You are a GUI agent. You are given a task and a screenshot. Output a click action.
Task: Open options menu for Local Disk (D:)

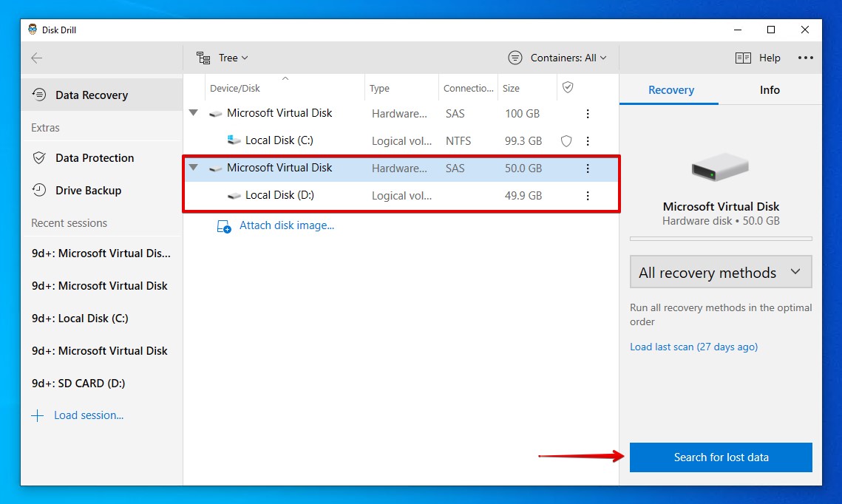pyautogui.click(x=588, y=196)
